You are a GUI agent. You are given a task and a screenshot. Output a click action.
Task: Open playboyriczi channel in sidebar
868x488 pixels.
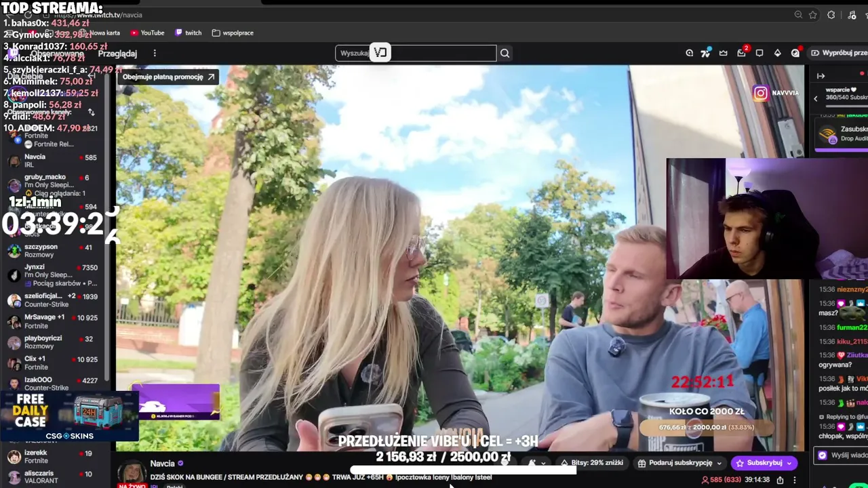(54, 342)
